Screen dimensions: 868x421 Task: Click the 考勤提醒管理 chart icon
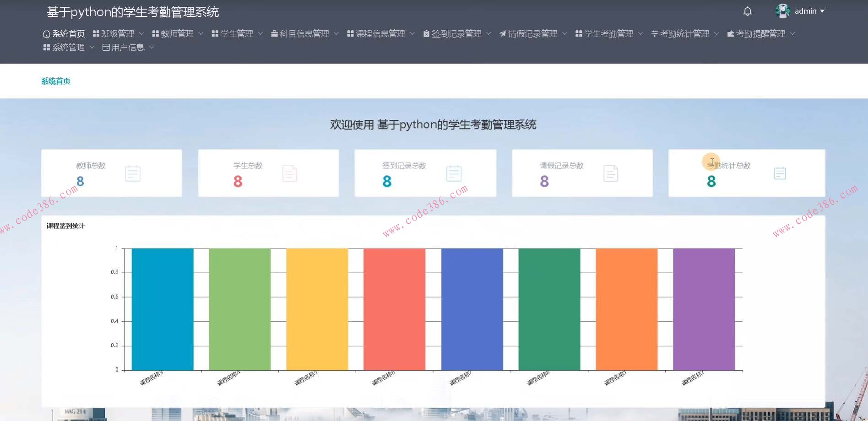pos(730,33)
